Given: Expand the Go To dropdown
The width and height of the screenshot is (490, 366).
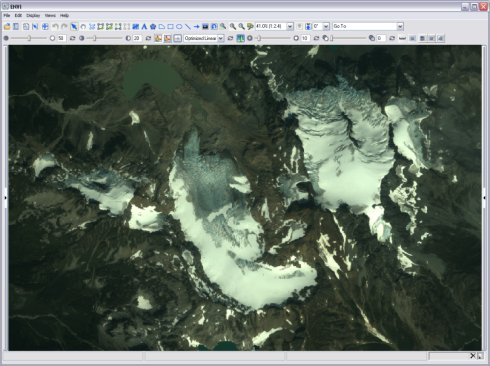Looking at the screenshot, I should click(400, 26).
